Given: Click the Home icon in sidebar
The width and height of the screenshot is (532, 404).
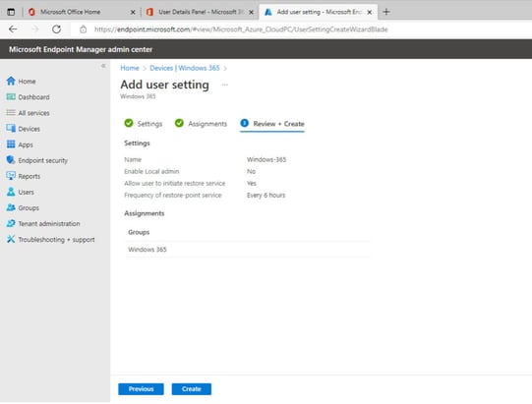Looking at the screenshot, I should tap(11, 81).
